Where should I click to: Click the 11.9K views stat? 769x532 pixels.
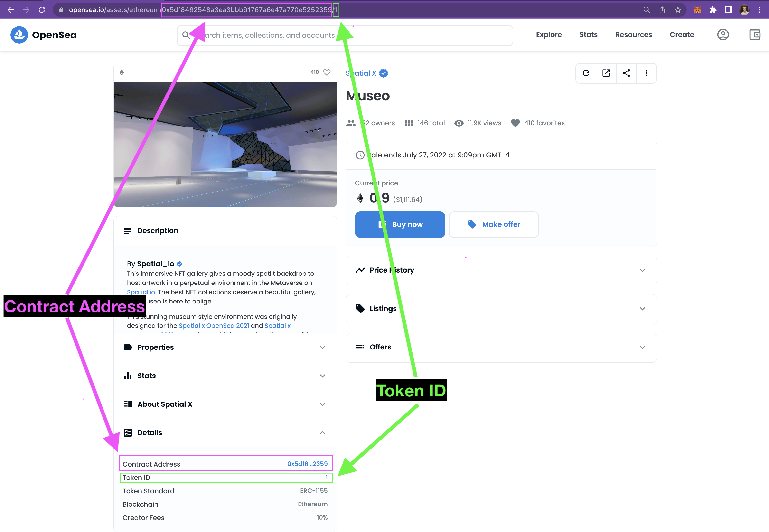[478, 123]
